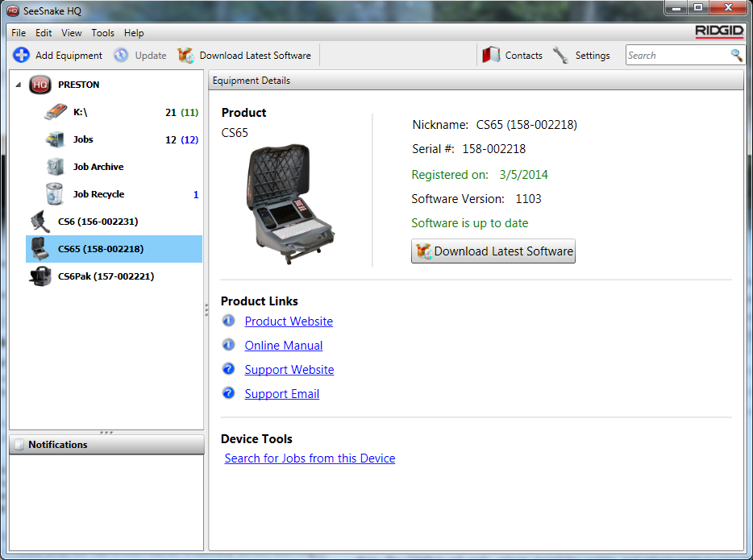The image size is (753, 560).
Task: Click the serial number 158-002218 next to Serial #
Action: (493, 149)
